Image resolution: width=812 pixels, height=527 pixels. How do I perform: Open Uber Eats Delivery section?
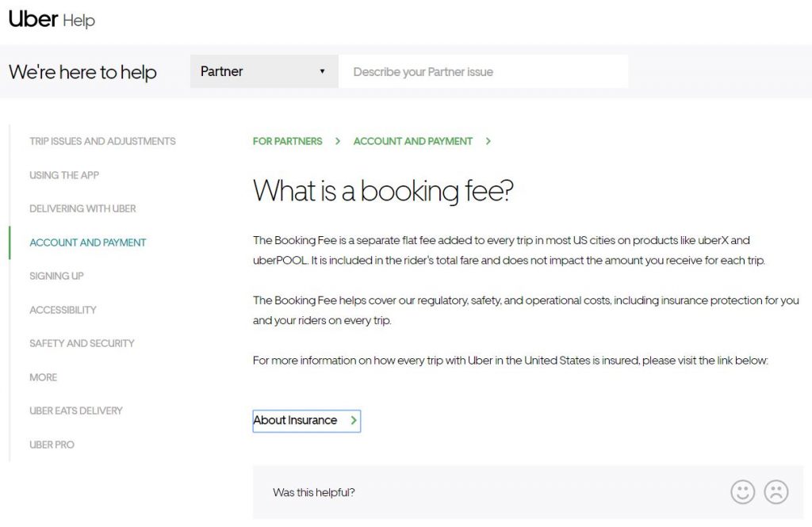[76, 411]
